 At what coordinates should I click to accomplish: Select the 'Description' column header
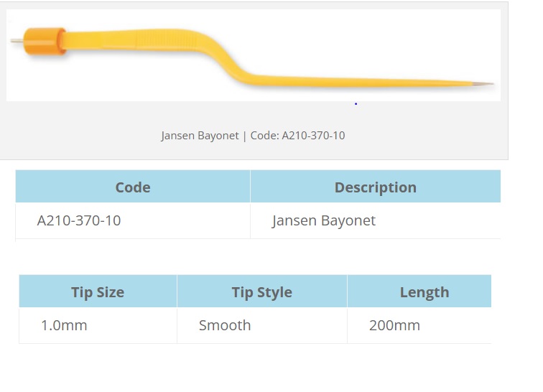(375, 187)
